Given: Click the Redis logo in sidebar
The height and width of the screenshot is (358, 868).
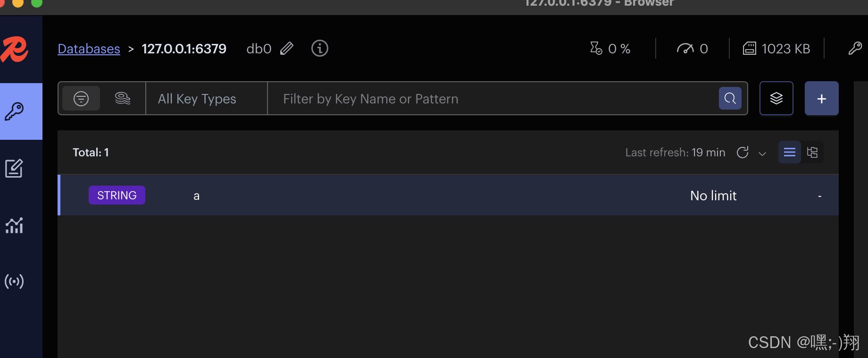Looking at the screenshot, I should (14, 49).
